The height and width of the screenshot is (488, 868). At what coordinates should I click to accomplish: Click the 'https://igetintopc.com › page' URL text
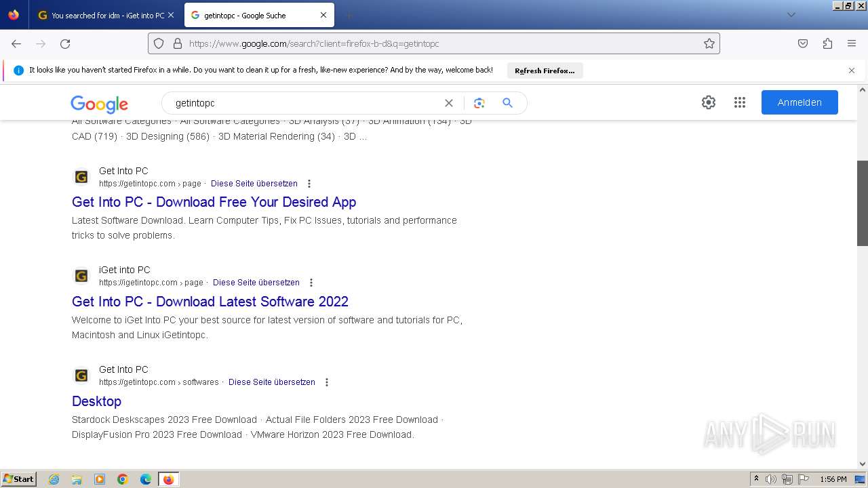pyautogui.click(x=151, y=283)
